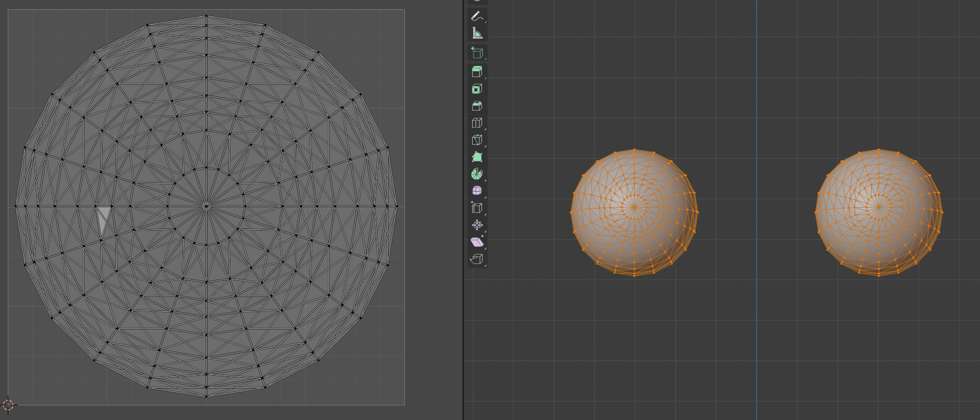Select the Measure ruler tool
The height and width of the screenshot is (420, 980).
477,33
